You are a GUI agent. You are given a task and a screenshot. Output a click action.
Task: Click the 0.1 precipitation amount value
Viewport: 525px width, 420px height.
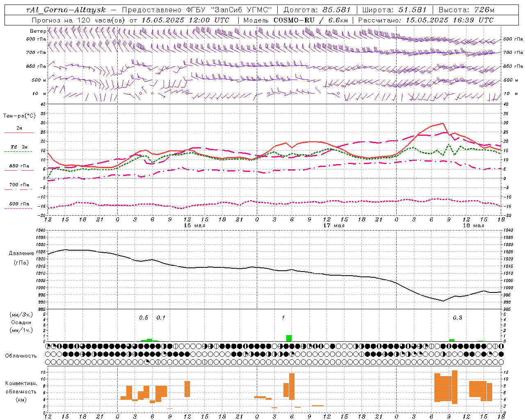[x=161, y=318]
